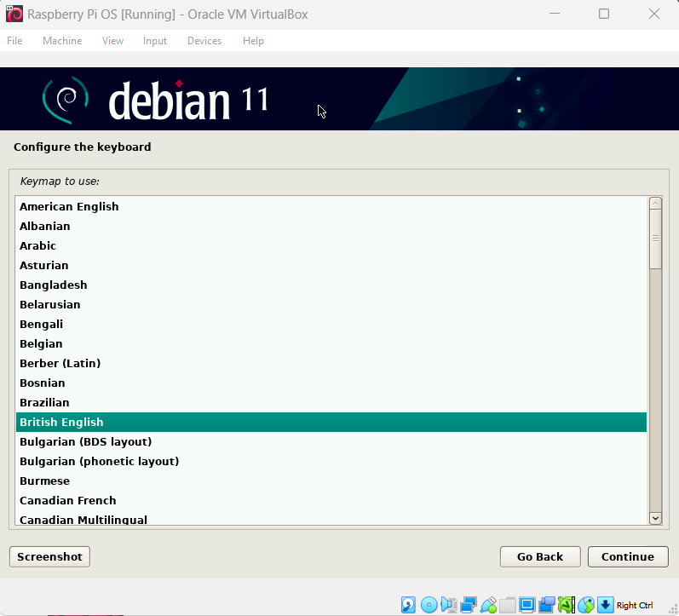Click the Screenshot button
Image resolution: width=679 pixels, height=616 pixels.
tap(49, 556)
